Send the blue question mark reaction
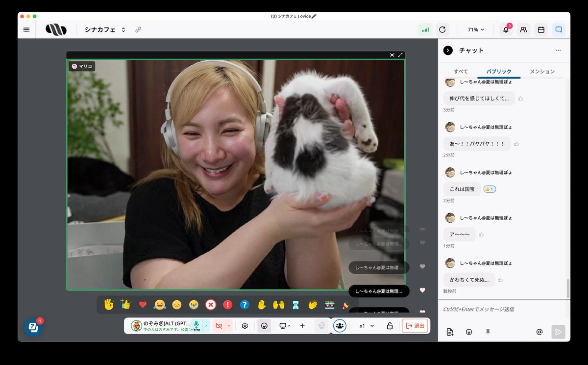 (x=245, y=305)
